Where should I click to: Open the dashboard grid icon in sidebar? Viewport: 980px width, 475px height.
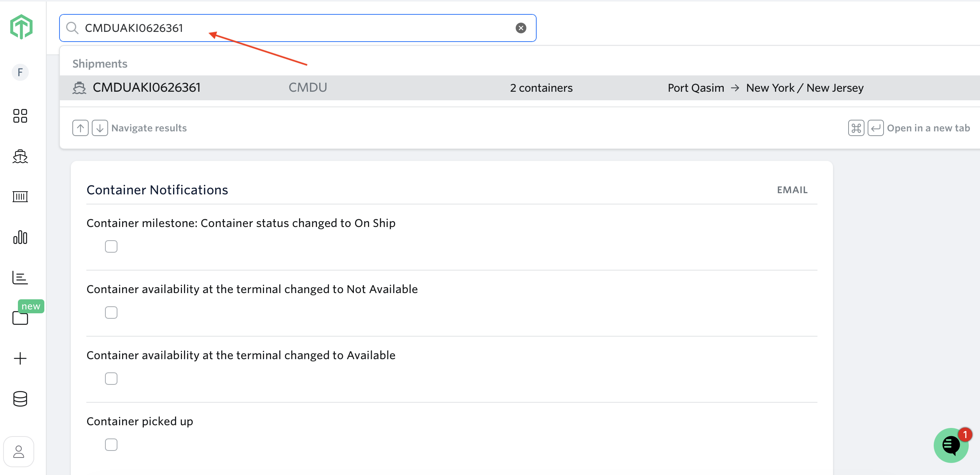pos(20,116)
